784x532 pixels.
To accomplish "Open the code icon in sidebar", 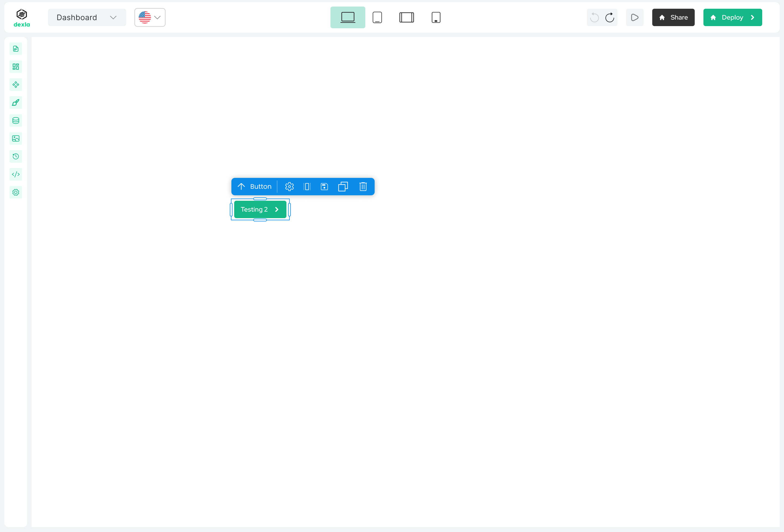I will click(x=16, y=174).
